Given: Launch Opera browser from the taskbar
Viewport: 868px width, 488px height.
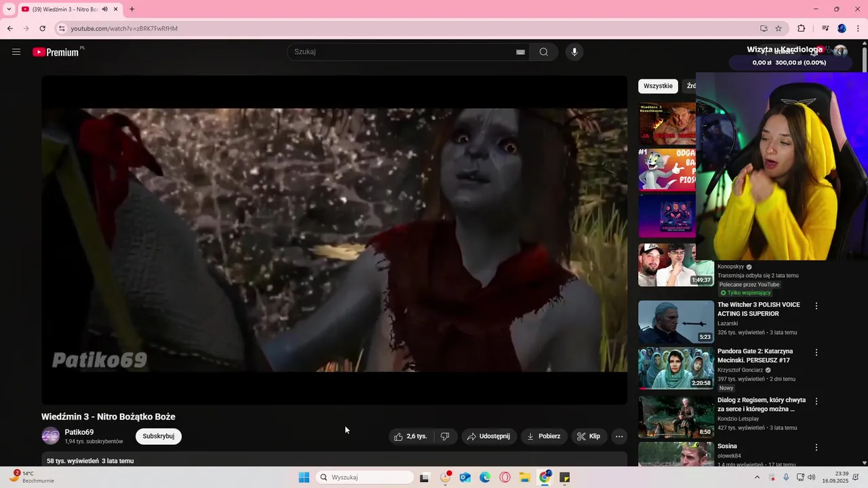Looking at the screenshot, I should pyautogui.click(x=505, y=477).
